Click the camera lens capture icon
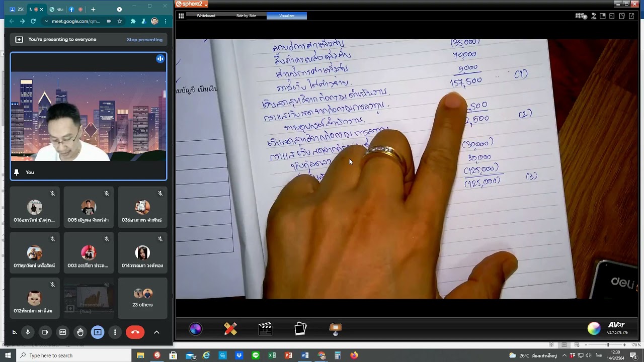Image resolution: width=644 pixels, height=362 pixels. click(x=196, y=329)
